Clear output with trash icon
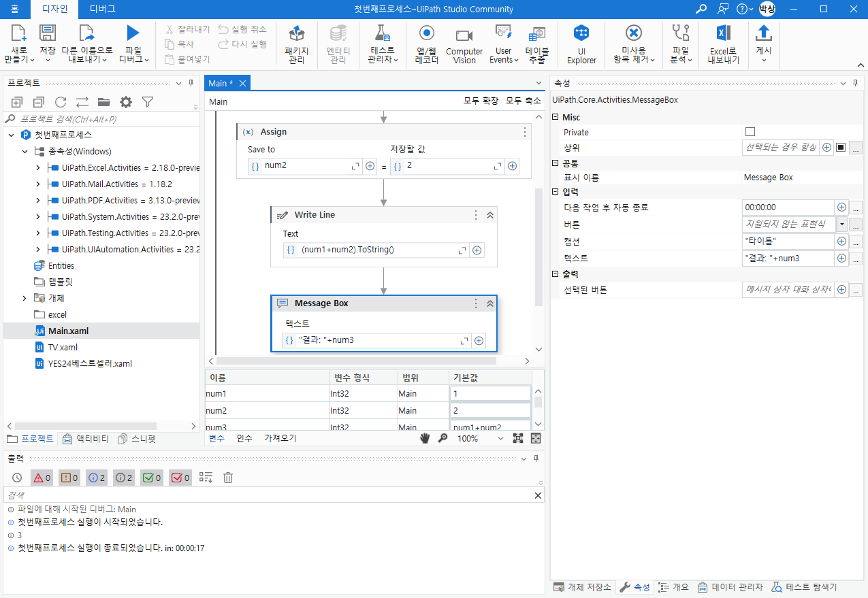Viewport: 868px width, 598px height. coord(228,478)
